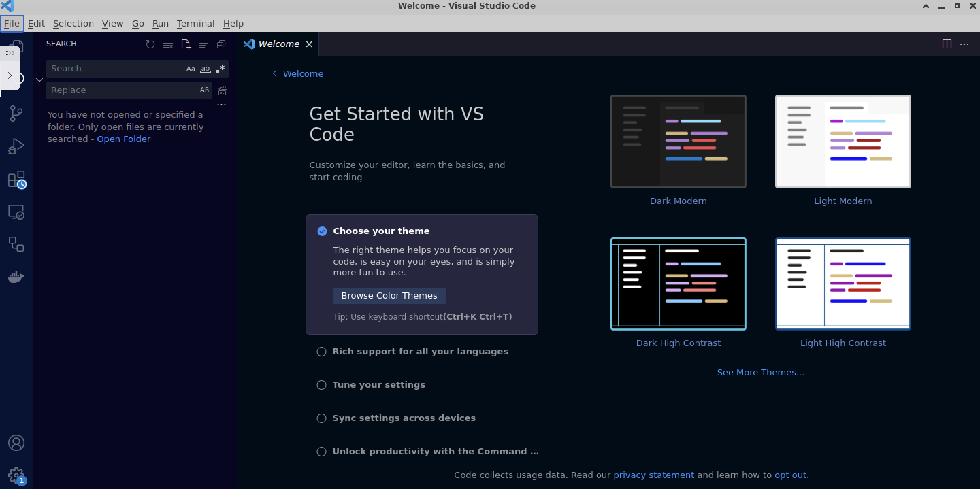The width and height of the screenshot is (980, 489).
Task: Open the Source Control view
Action: (x=16, y=113)
